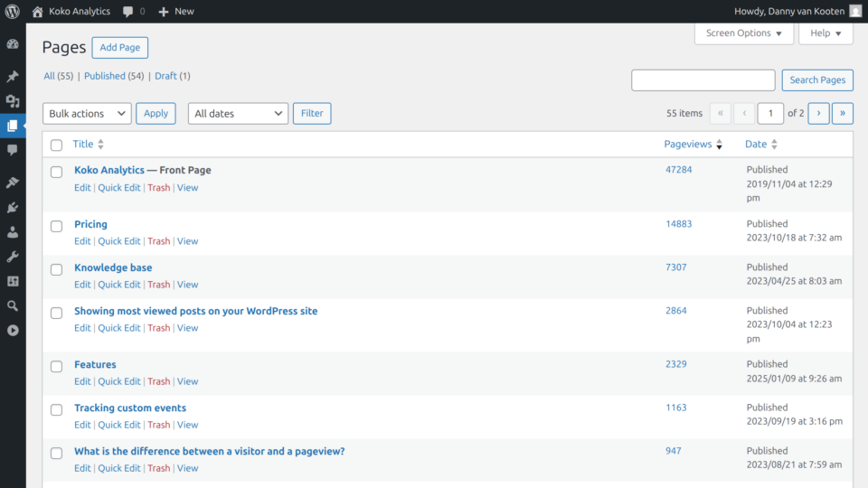Jump to last page double arrow

(x=843, y=114)
